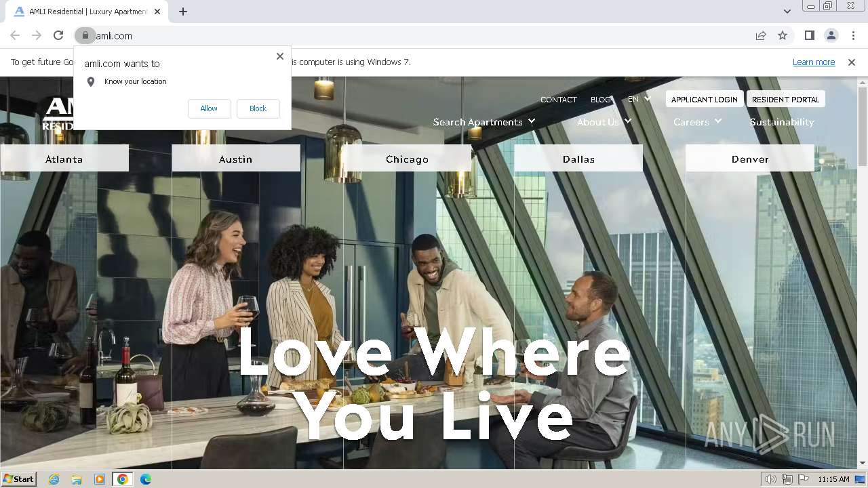
Task: Expand the Search Apartments menu
Action: (x=484, y=122)
